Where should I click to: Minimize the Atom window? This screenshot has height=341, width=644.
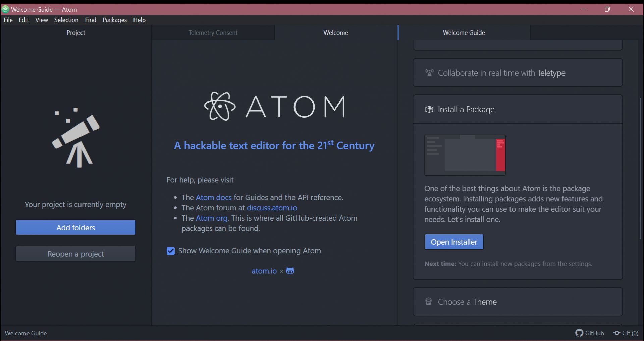[584, 9]
